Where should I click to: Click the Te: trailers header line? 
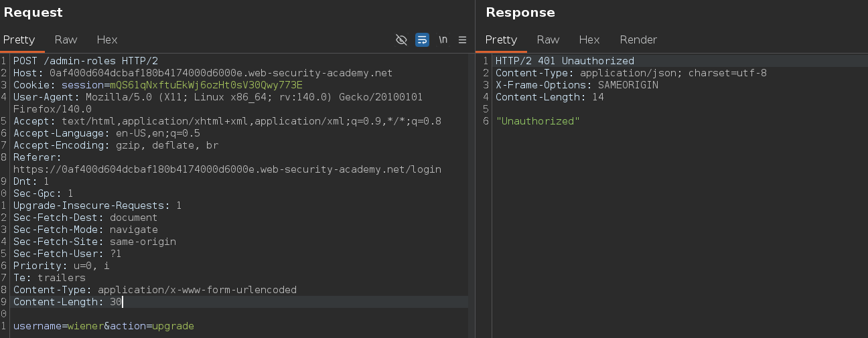click(x=50, y=278)
